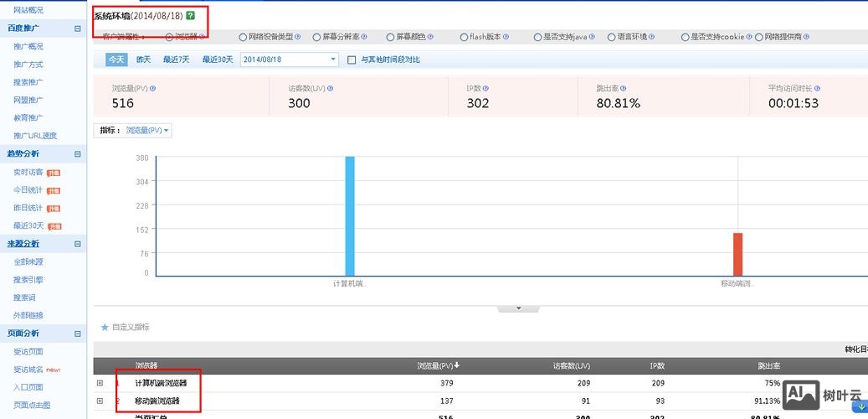Screen dimensions: 868x419
Task: Open 实时访客 in the left menu
Action: 28,172
